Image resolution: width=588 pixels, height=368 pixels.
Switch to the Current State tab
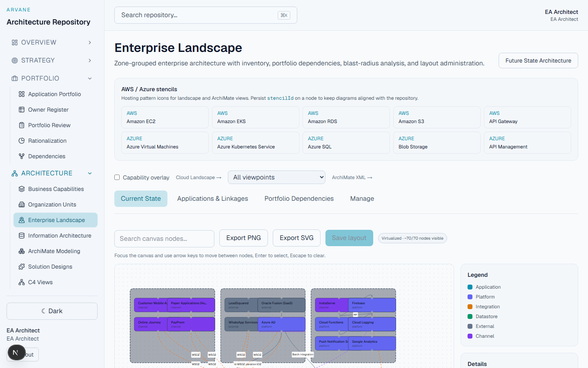(141, 199)
